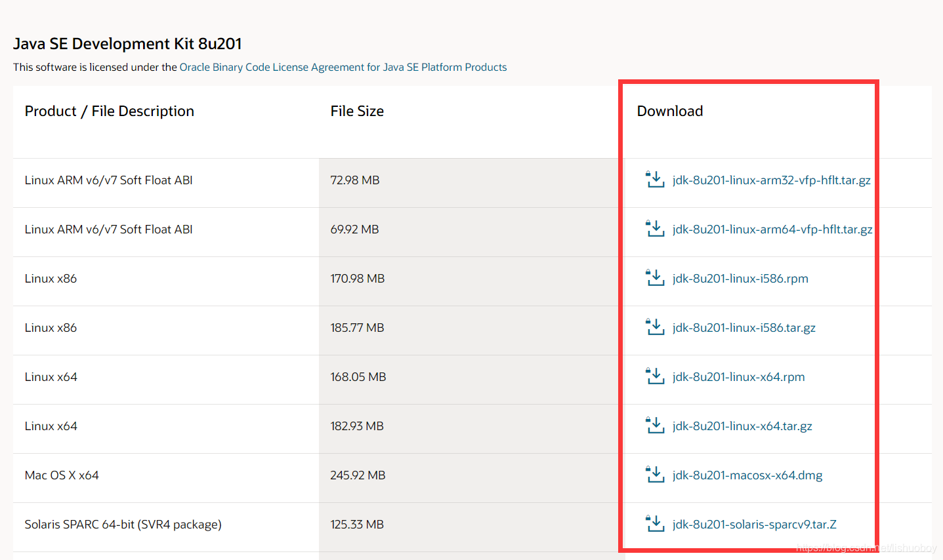This screenshot has width=943, height=560.
Task: Select Linux ARM description in 69.92 MB row
Action: tap(109, 230)
